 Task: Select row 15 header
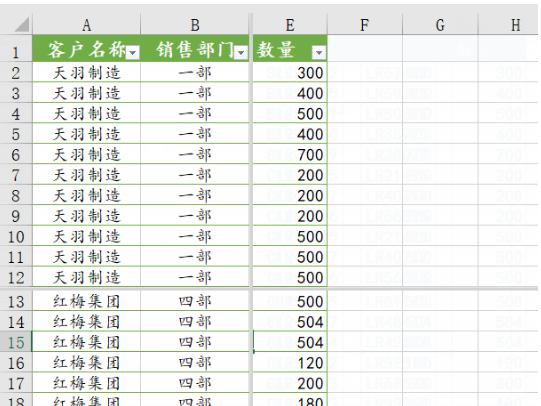point(16,342)
